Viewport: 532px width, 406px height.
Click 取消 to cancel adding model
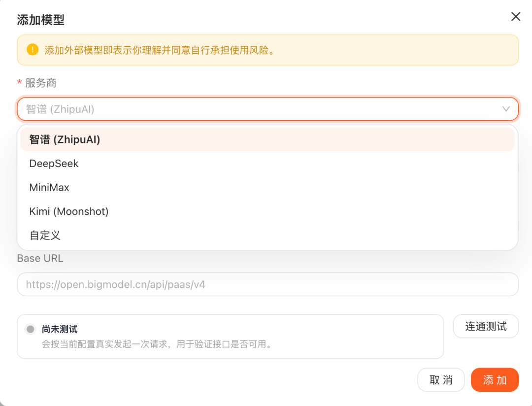pos(441,379)
